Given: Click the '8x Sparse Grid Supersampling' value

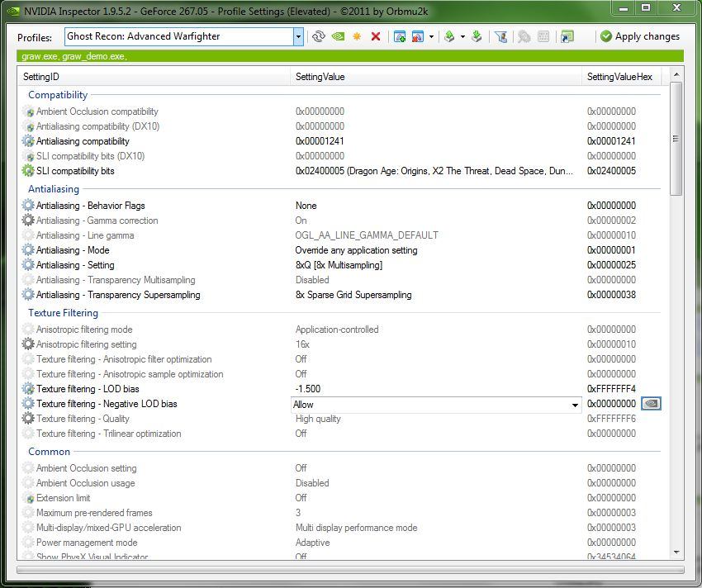Looking at the screenshot, I should pyautogui.click(x=353, y=295).
